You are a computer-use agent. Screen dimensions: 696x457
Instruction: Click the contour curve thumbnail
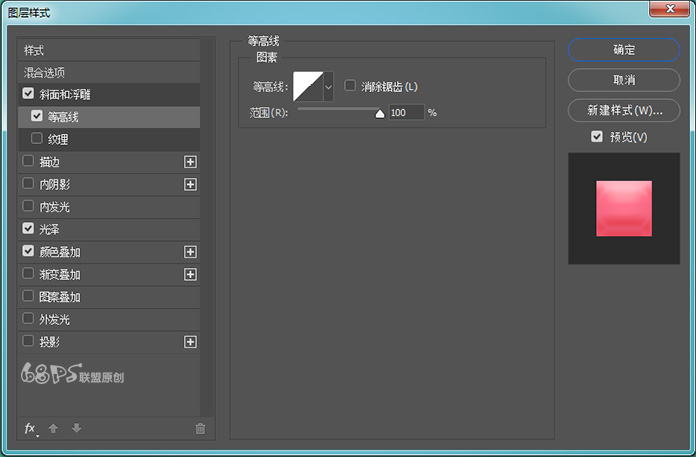tap(308, 87)
